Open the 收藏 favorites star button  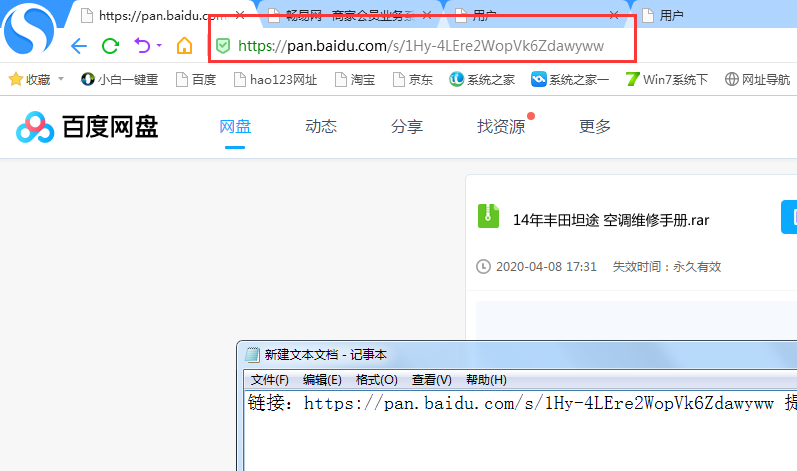pyautogui.click(x=29, y=80)
